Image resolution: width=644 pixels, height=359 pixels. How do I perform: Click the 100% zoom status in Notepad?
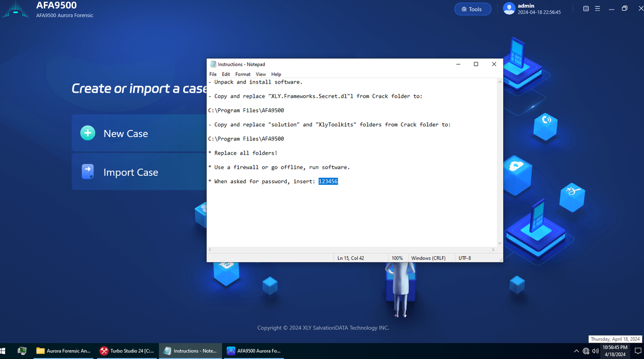[x=397, y=258]
